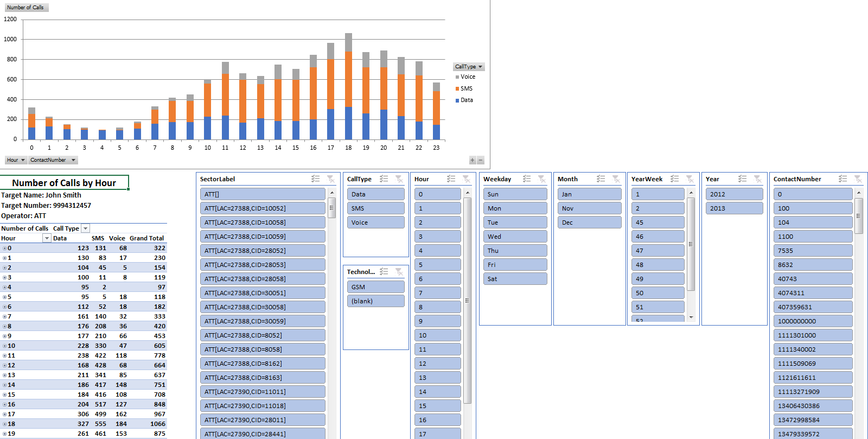Clear filter on SectorLabel slicer
This screenshot has height=439, width=868.
pos(330,179)
